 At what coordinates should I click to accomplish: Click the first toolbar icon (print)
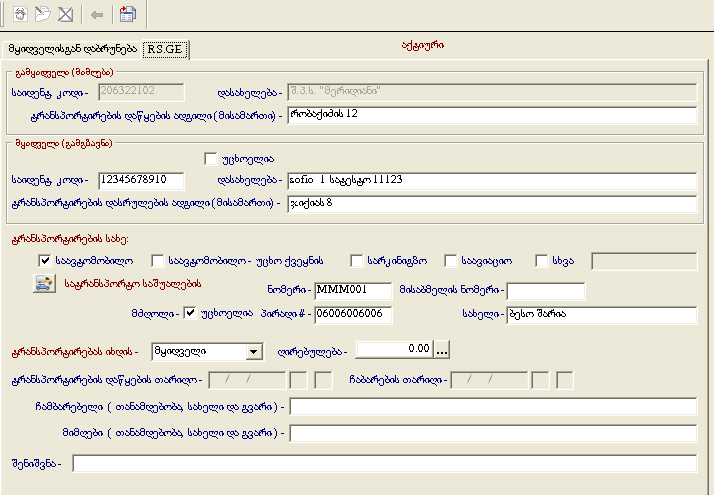pos(20,14)
